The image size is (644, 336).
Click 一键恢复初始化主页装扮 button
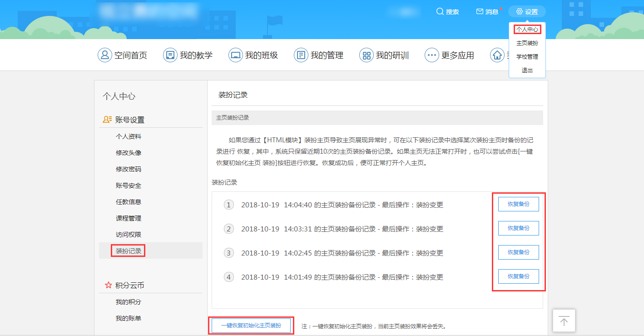click(x=251, y=326)
